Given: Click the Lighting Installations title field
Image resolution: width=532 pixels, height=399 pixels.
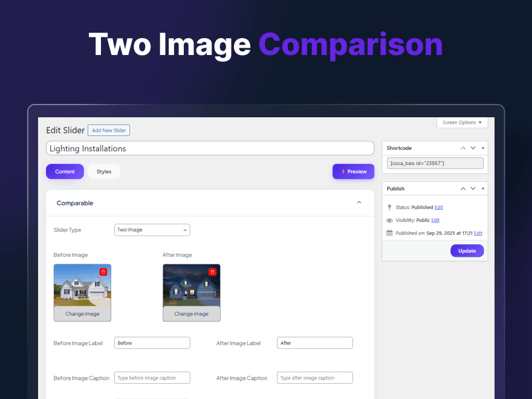Looking at the screenshot, I should [210, 148].
